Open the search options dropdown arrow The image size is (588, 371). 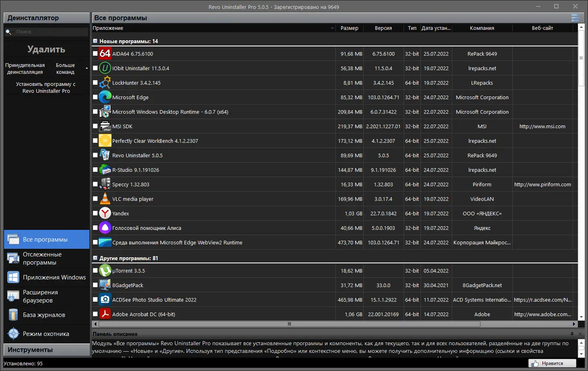click(x=13, y=32)
